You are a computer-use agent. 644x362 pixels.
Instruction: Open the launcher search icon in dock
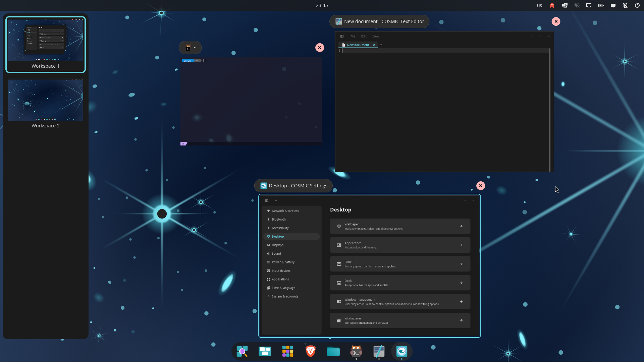(x=242, y=351)
